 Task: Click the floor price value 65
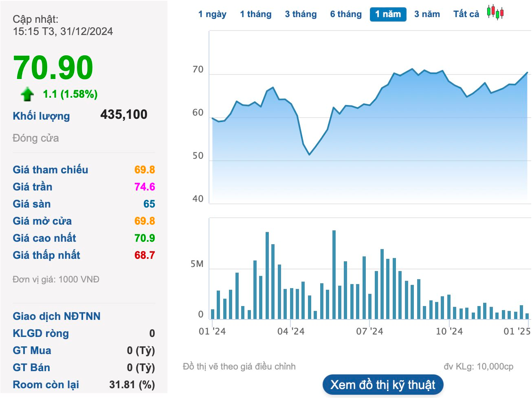[x=149, y=204]
